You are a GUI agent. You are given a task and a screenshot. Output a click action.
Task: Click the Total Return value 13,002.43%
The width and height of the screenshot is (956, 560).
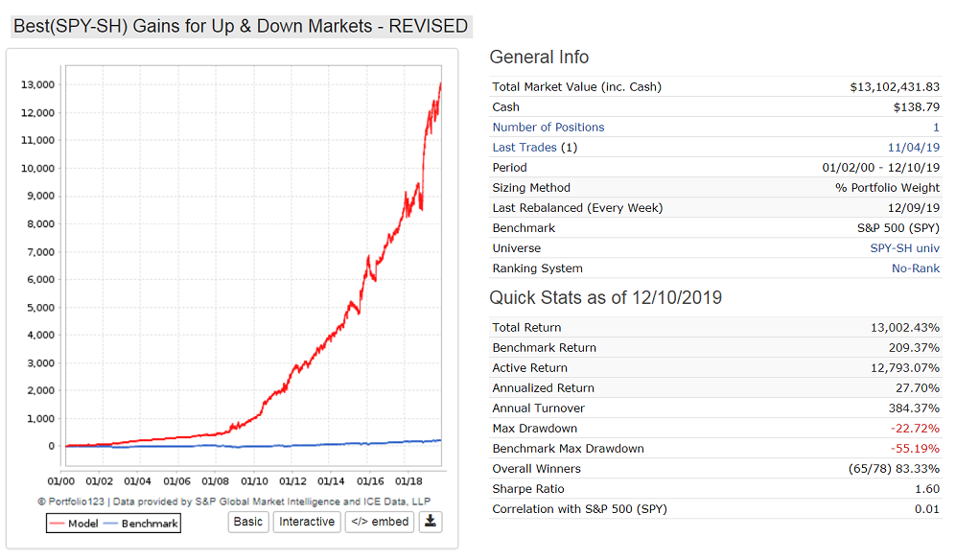tap(905, 327)
